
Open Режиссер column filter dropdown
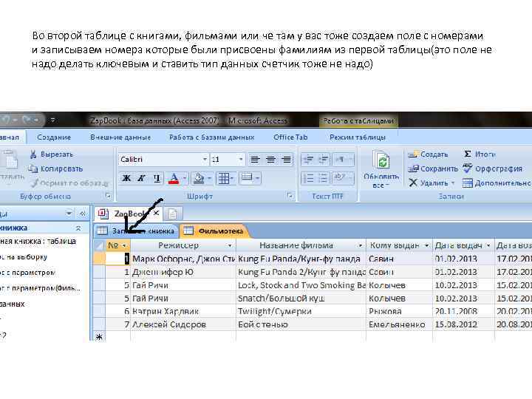(x=230, y=245)
